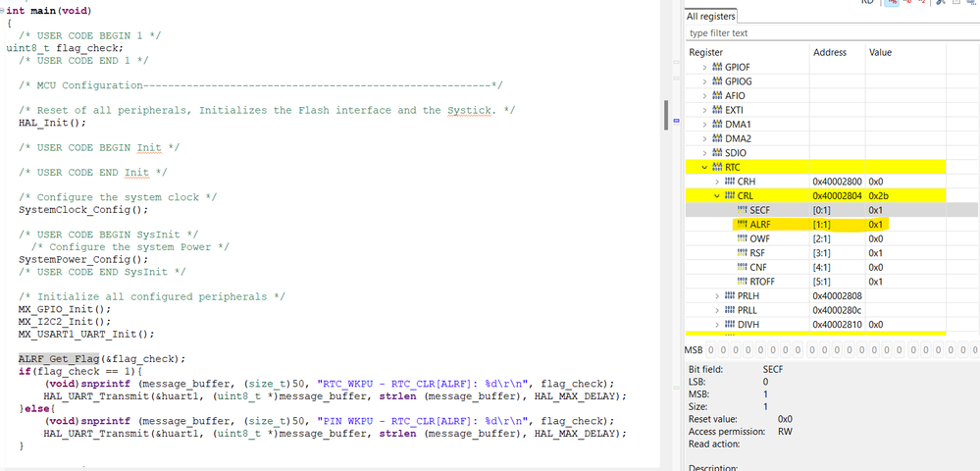Click the MX_I2C2_Init(); code line
980x471 pixels.
click(65, 322)
